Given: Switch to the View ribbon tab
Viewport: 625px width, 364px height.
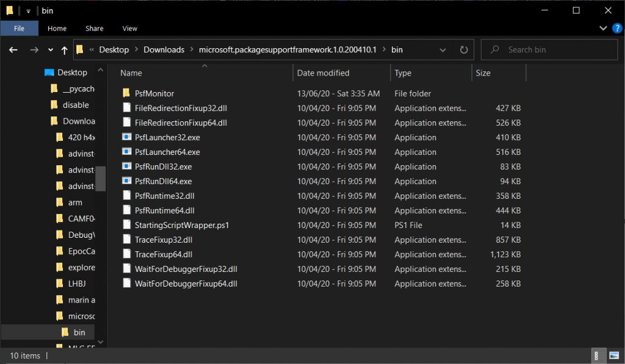Looking at the screenshot, I should (129, 28).
